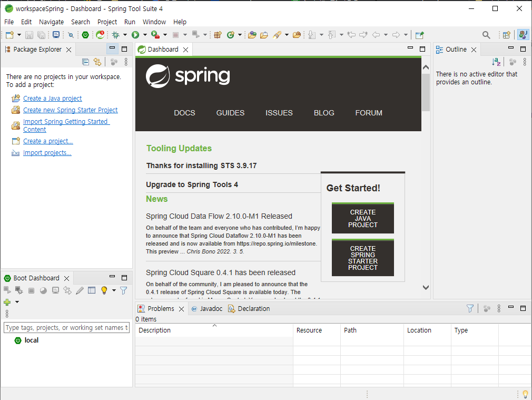The height and width of the screenshot is (400, 532).
Task: Click the Skip All Breakpoints icon in the main toolbar
Action: coord(71,35)
